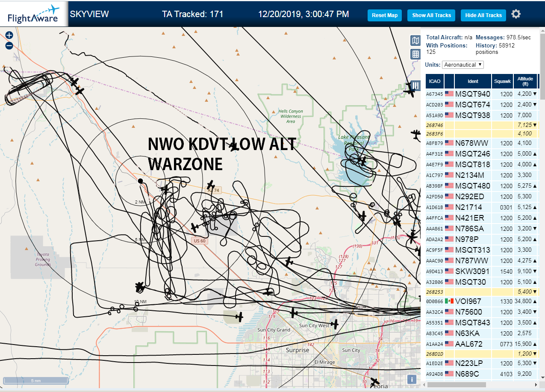Select the VOI967 aircraft row
The height and width of the screenshot is (392, 545).
click(x=482, y=301)
